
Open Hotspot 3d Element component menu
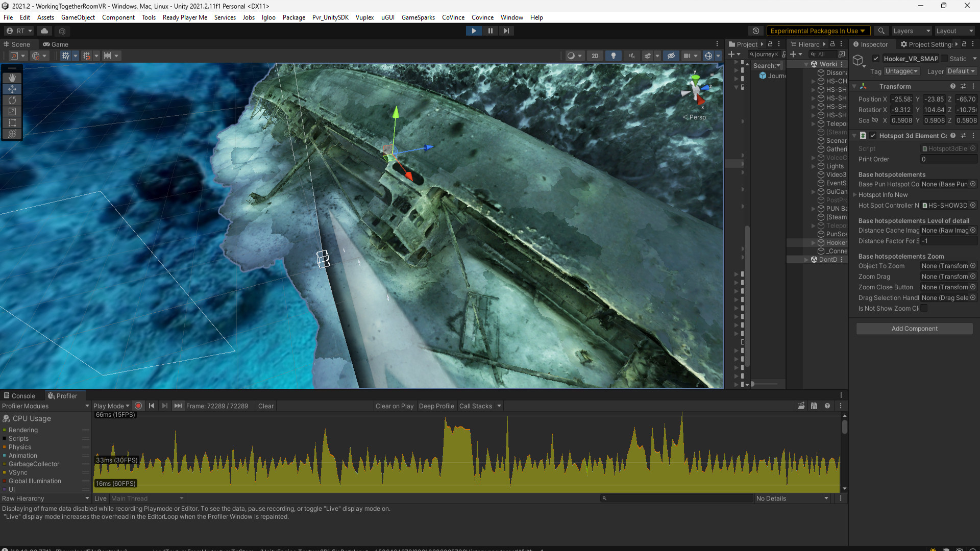pyautogui.click(x=973, y=136)
